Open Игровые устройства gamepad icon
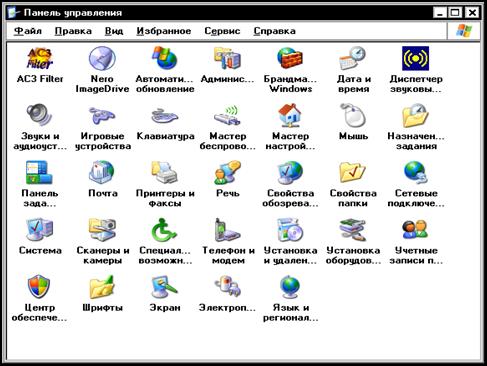This screenshot has height=366, width=487. [x=102, y=115]
